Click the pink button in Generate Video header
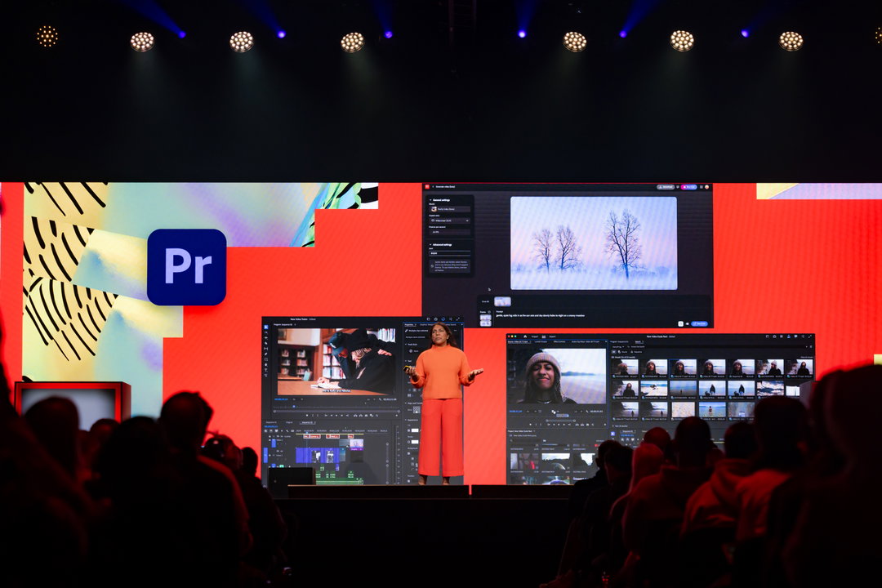Viewport: 882px width, 588px height. click(x=689, y=187)
